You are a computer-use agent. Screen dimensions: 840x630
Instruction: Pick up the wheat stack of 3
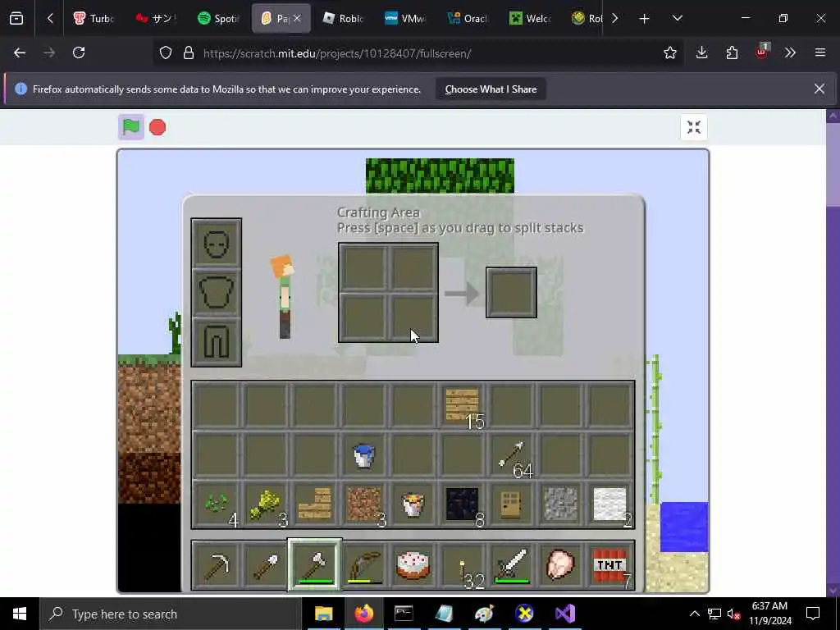tap(266, 504)
